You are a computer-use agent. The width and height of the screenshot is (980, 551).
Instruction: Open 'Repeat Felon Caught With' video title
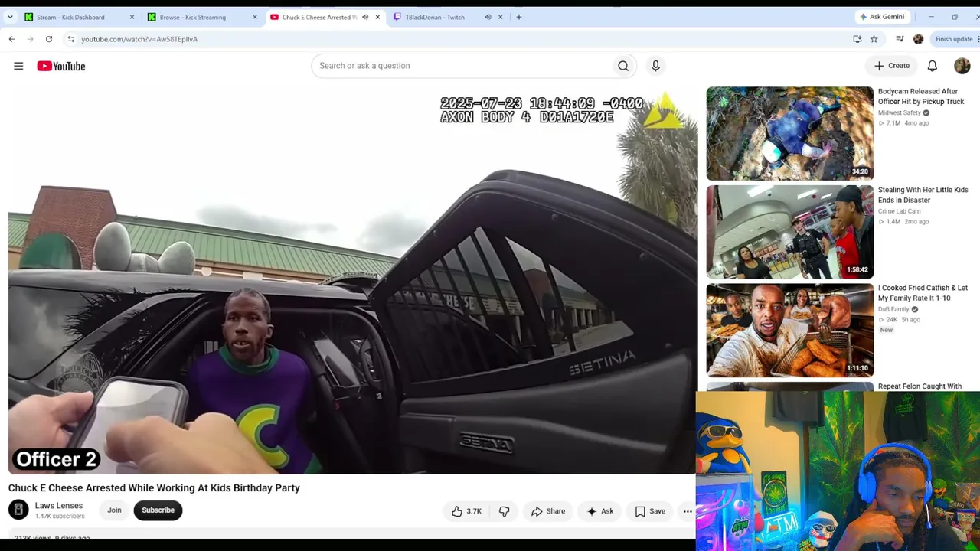tap(920, 386)
